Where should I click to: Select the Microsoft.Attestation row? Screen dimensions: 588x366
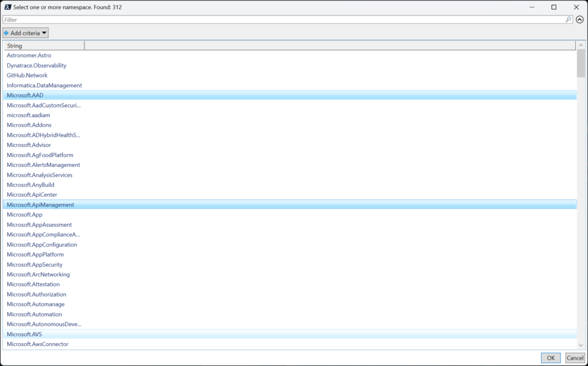[290, 285]
